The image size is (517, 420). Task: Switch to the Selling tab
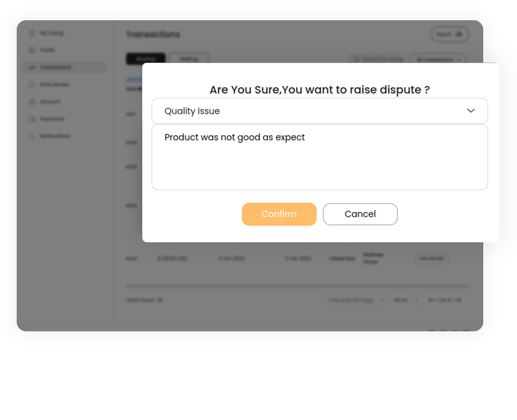click(x=189, y=59)
